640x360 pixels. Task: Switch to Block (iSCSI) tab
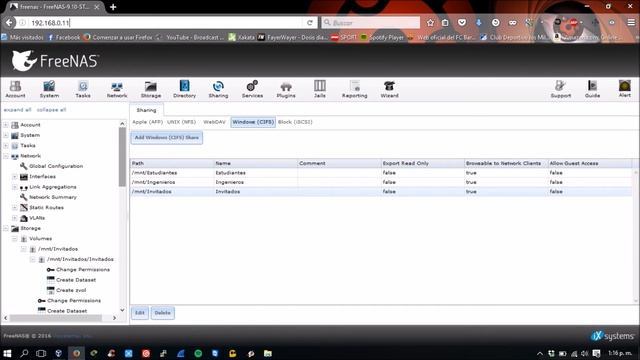295,122
